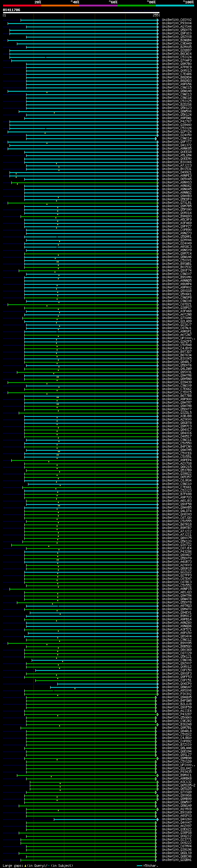The width and height of the screenshot is (197, 868).
Task: Open hit UniRef100_B2WQB4
Action: tap(176, 40)
